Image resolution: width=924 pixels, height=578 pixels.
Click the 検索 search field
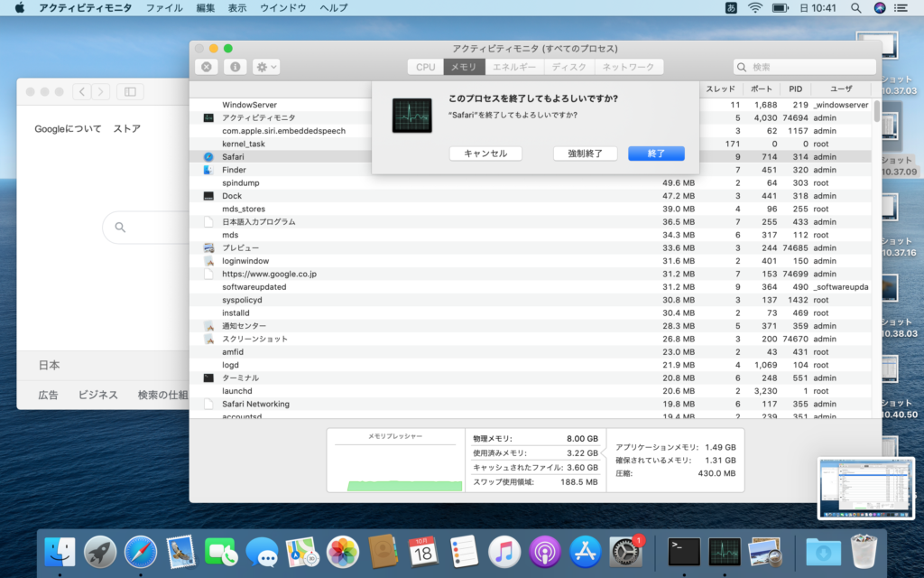tap(804, 67)
